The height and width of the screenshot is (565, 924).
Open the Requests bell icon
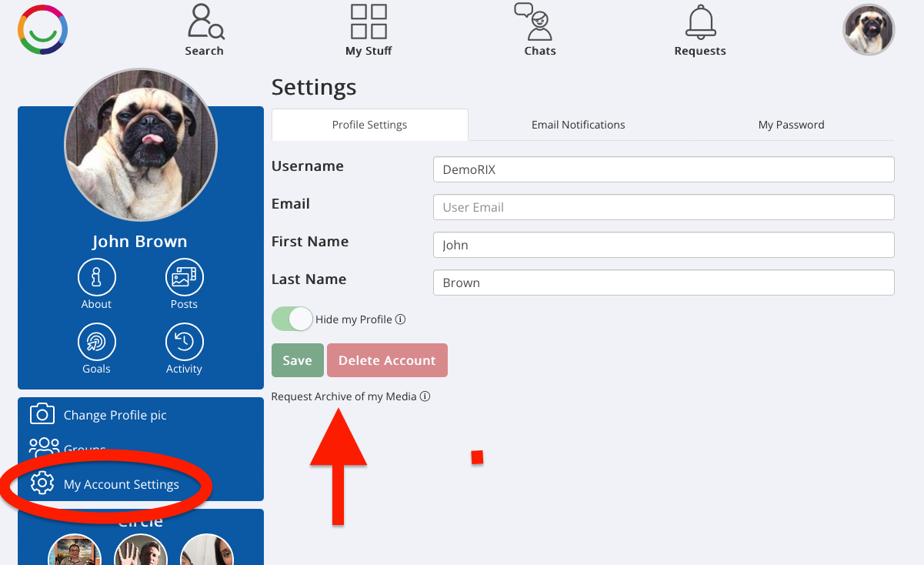[x=700, y=22]
